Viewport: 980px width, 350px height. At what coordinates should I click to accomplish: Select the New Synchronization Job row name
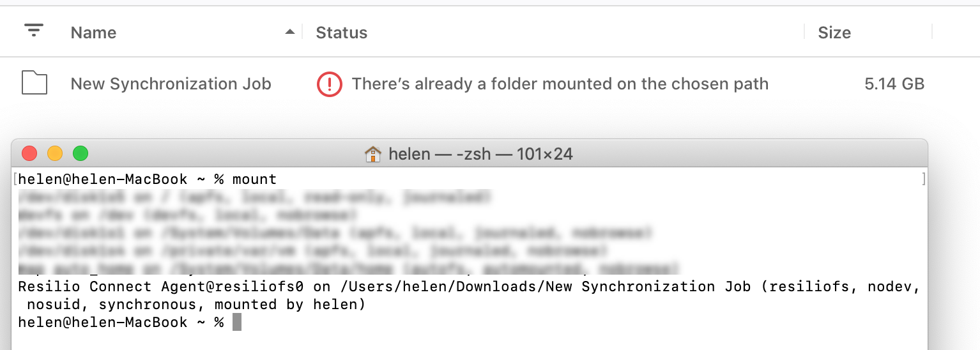pos(171,84)
